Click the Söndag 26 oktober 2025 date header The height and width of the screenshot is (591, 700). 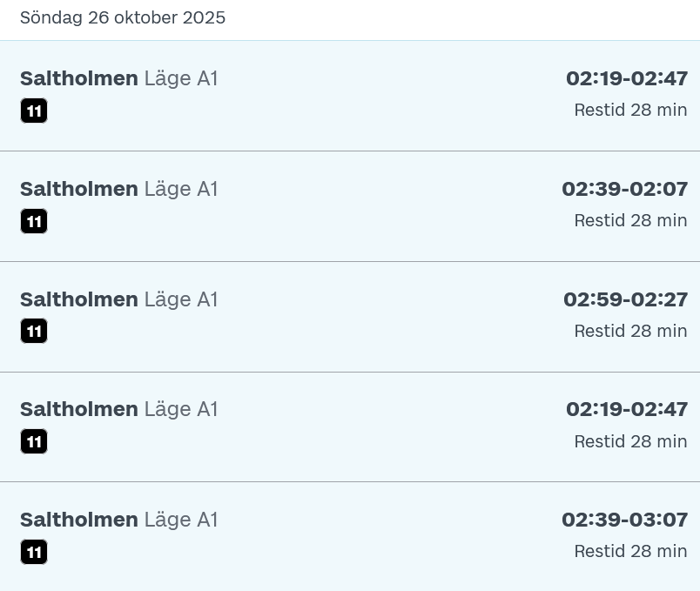click(x=123, y=18)
